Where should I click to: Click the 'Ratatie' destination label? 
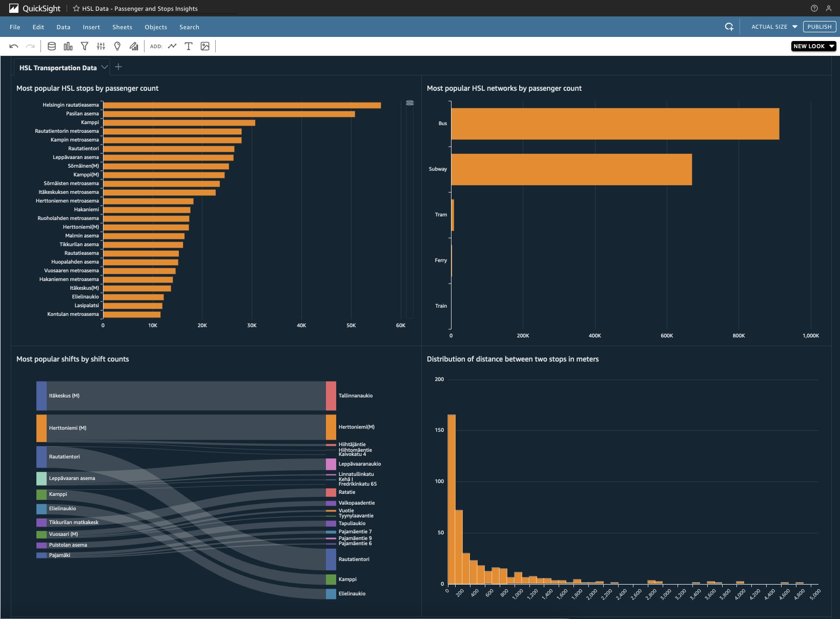pos(347,492)
